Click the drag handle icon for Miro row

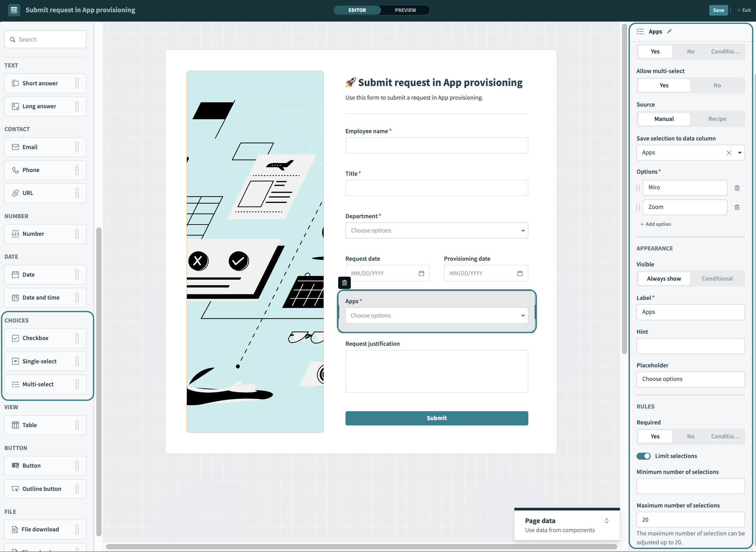(x=639, y=187)
